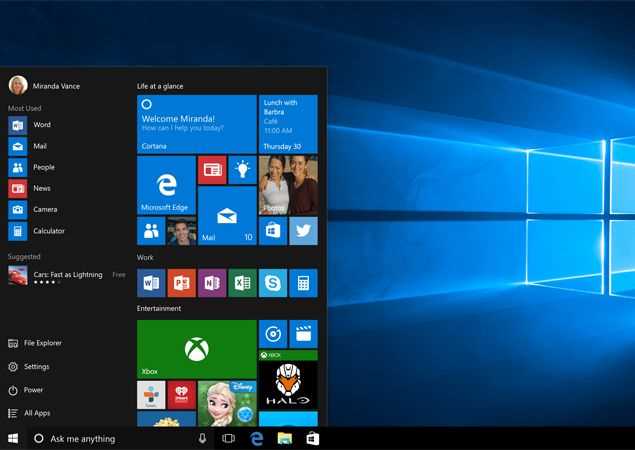The height and width of the screenshot is (450, 635).
Task: Open the Photos tile with two women
Action: pos(288,185)
